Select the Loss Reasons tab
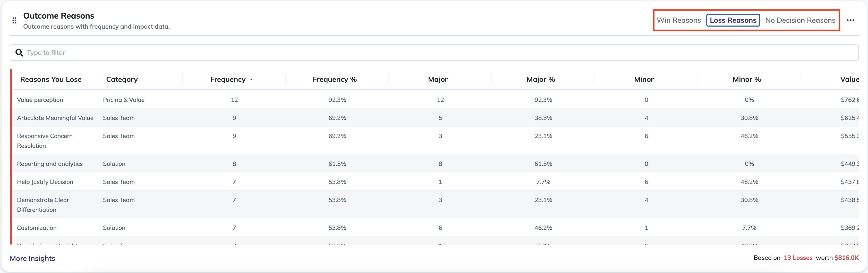Viewport: 868px width, 273px height. point(733,20)
